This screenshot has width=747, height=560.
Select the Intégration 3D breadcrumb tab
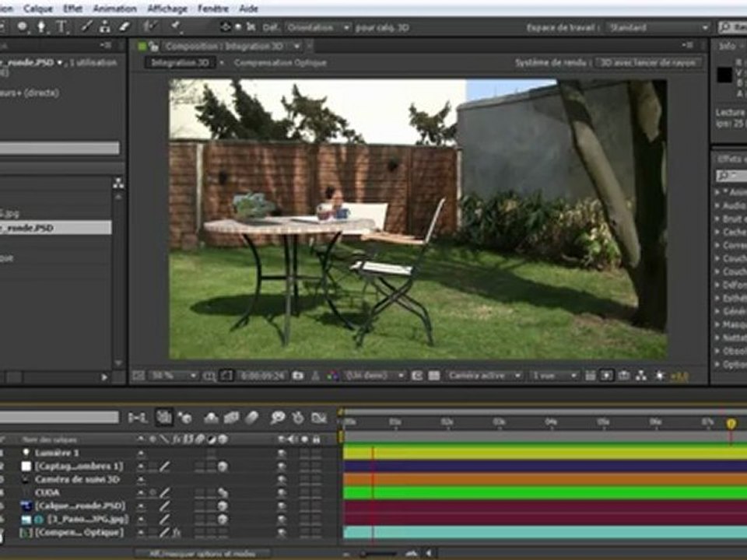point(180,62)
